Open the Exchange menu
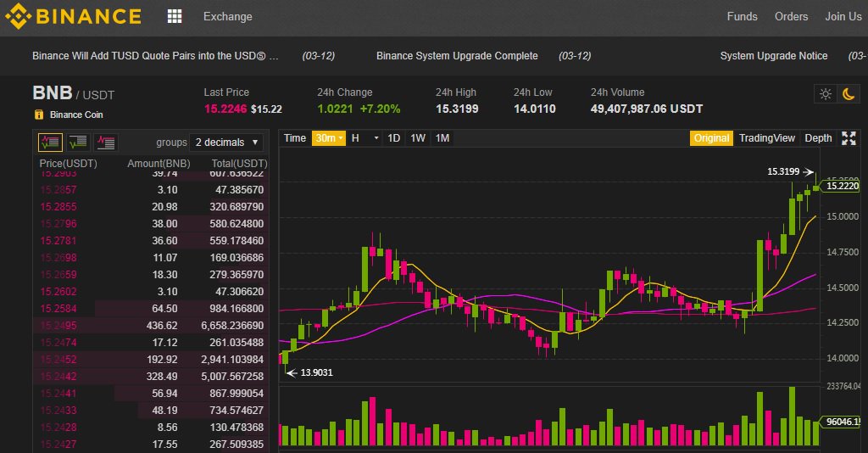Viewport: 868px width, 453px height. pos(227,17)
